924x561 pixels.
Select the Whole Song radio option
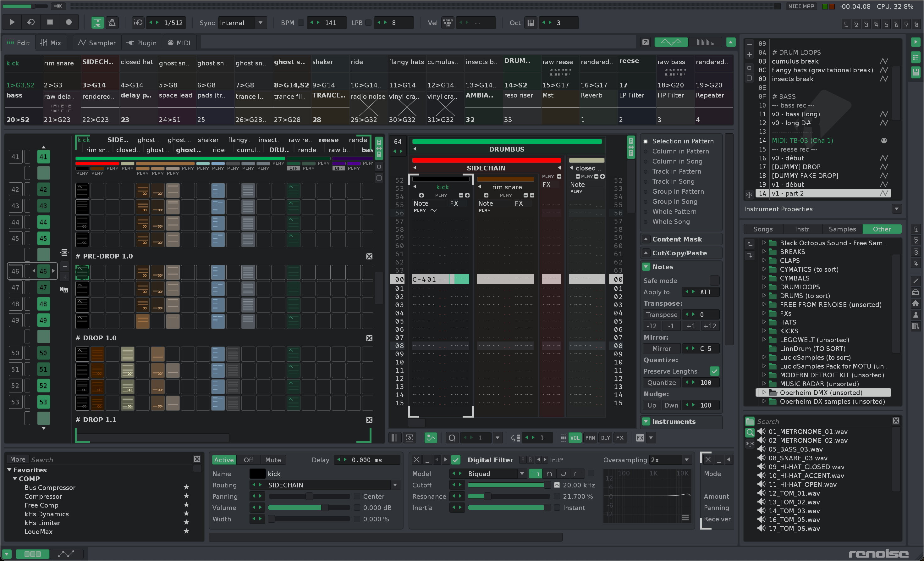[646, 222]
